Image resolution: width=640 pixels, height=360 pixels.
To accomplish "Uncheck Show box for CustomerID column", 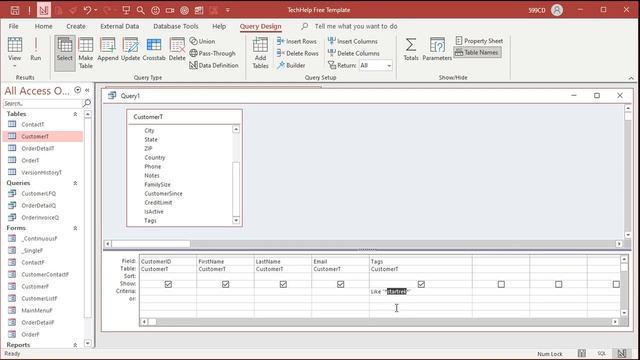I will (168, 284).
